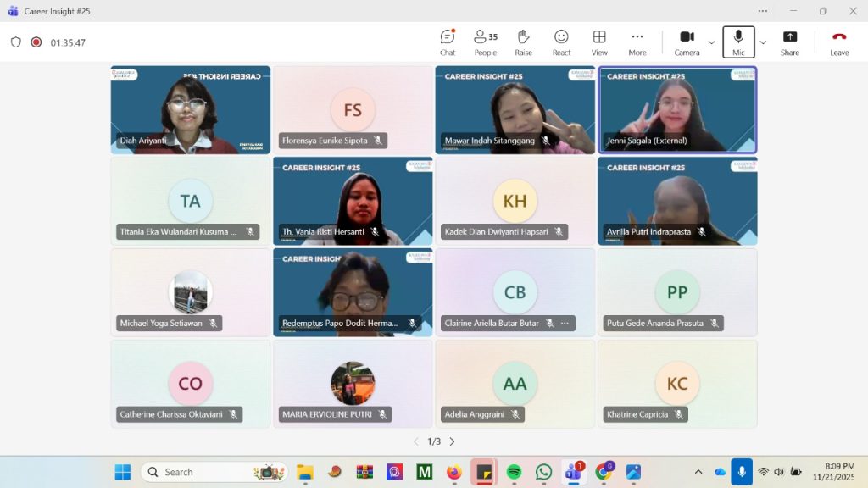Image resolution: width=868 pixels, height=488 pixels.
Task: Go to next participant page
Action: [452, 441]
